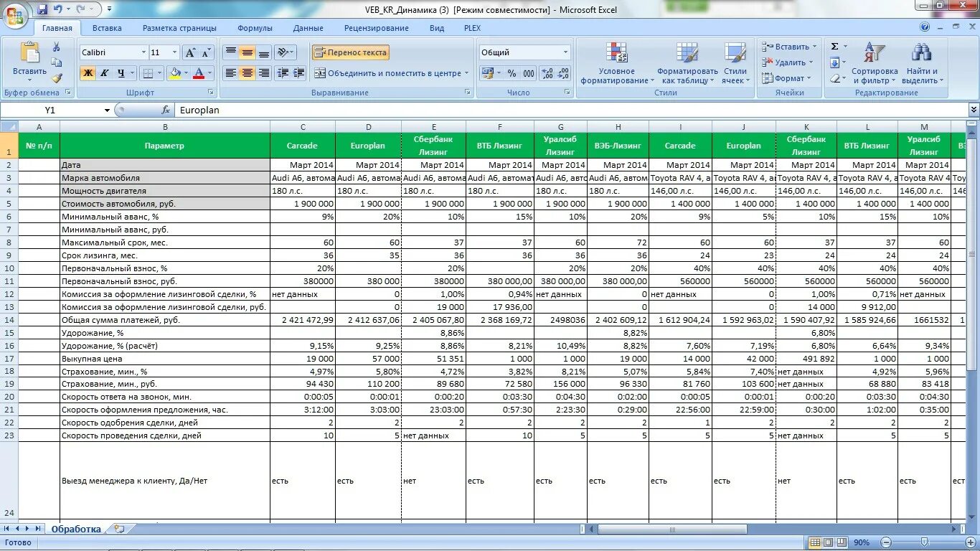Open the Calibri font name dropdown
Screen dimensions: 980x551
tap(143, 52)
